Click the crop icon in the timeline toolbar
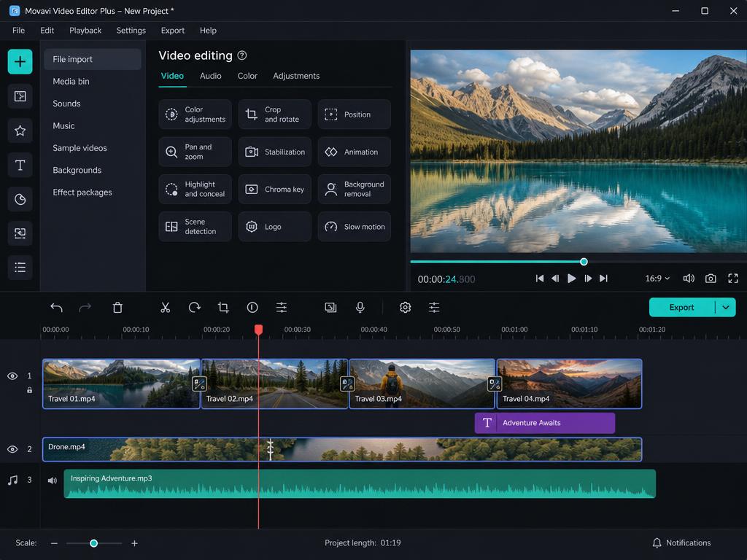The height and width of the screenshot is (560, 747). (223, 308)
